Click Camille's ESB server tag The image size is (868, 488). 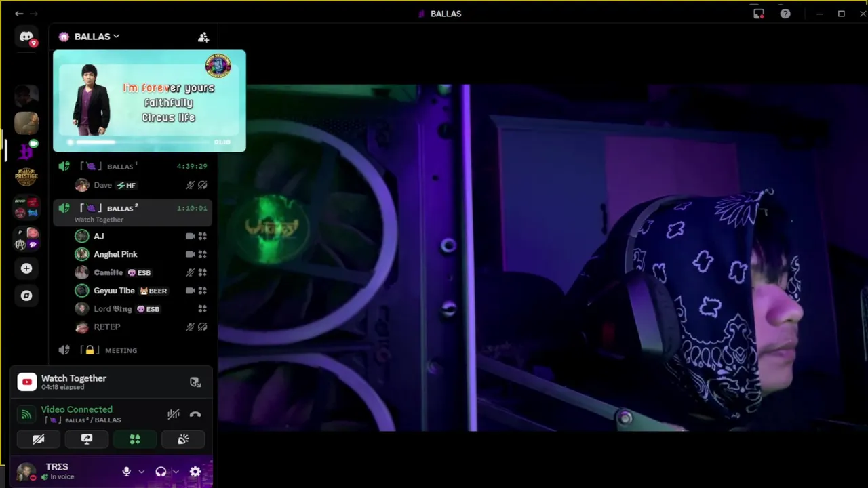pos(139,272)
